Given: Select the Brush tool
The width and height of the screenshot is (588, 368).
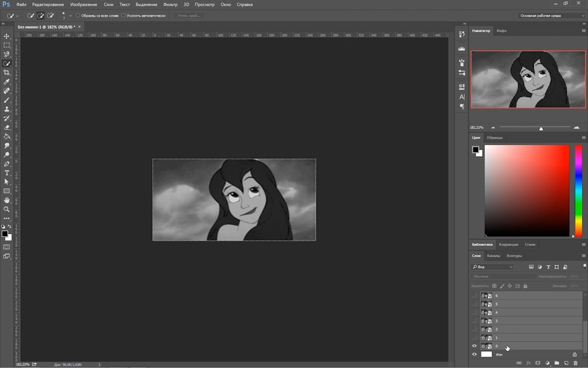Looking at the screenshot, I should (x=6, y=100).
